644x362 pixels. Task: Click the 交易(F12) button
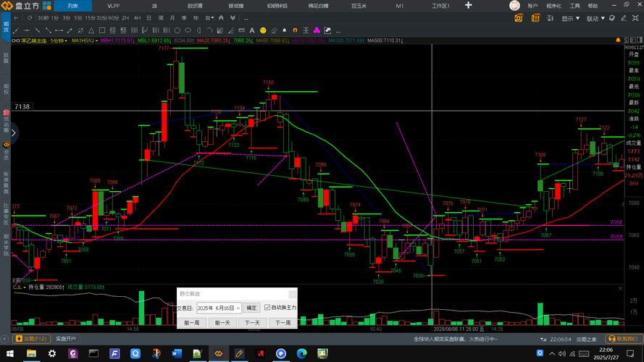[x=32, y=339]
